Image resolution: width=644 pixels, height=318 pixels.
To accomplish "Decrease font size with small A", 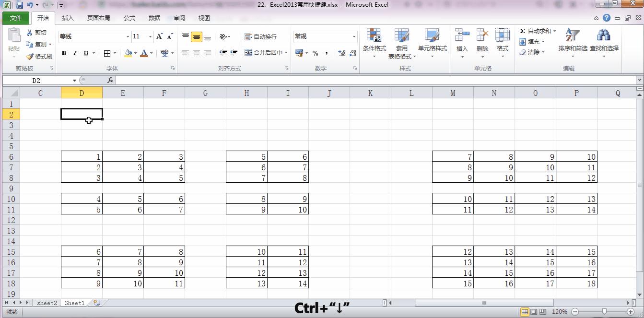I will point(170,36).
